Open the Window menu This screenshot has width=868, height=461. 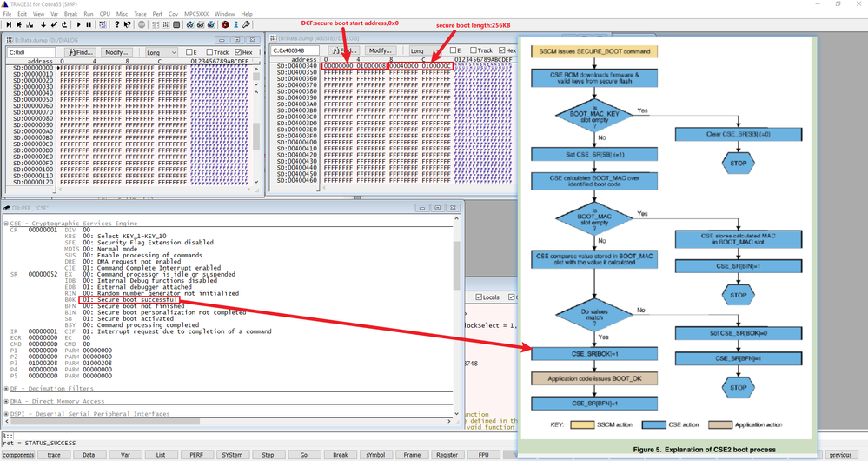[225, 14]
